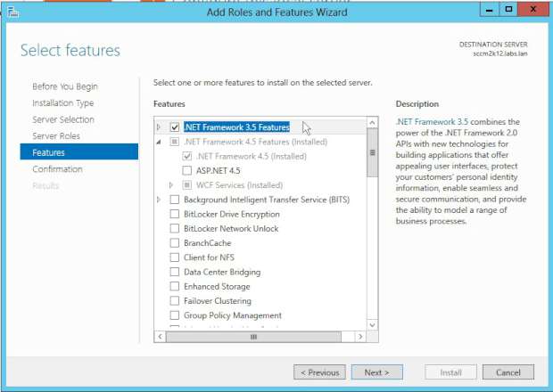The height and width of the screenshot is (392, 553).
Task: Cancel the wizard
Action: 508,372
